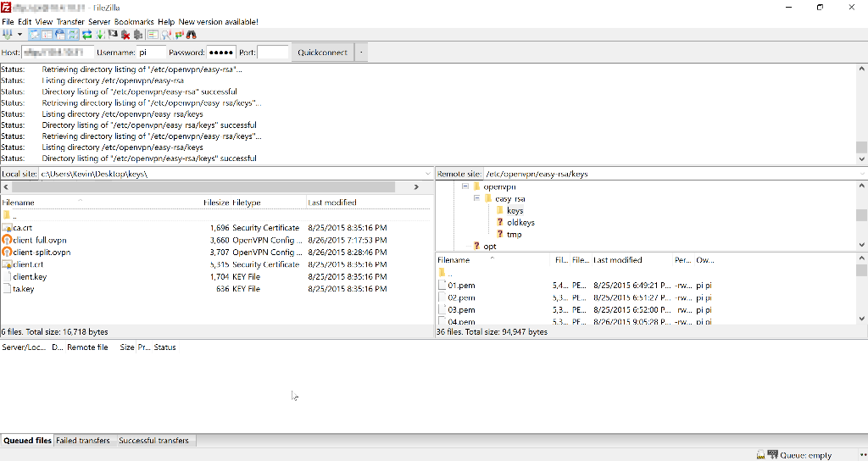Collapse the openvpn tree node
The width and height of the screenshot is (868, 461).
click(465, 186)
